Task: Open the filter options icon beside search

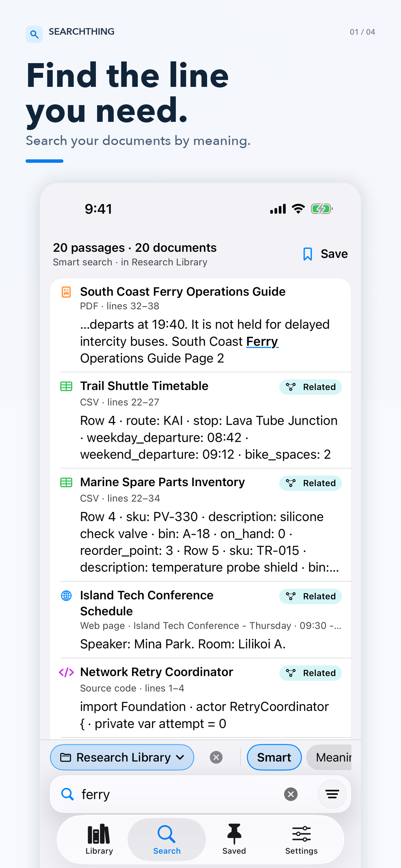Action: pos(332,794)
